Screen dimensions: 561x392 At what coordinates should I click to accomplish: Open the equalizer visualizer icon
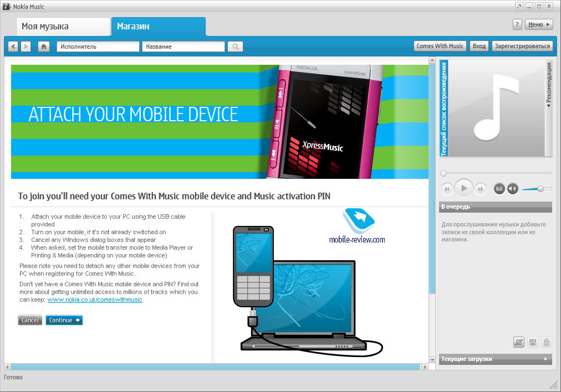[499, 189]
